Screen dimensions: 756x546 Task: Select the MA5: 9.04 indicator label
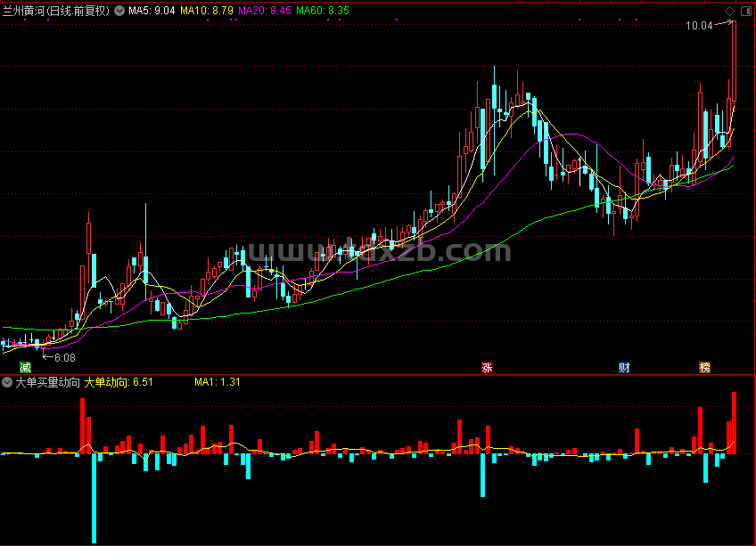coord(152,11)
